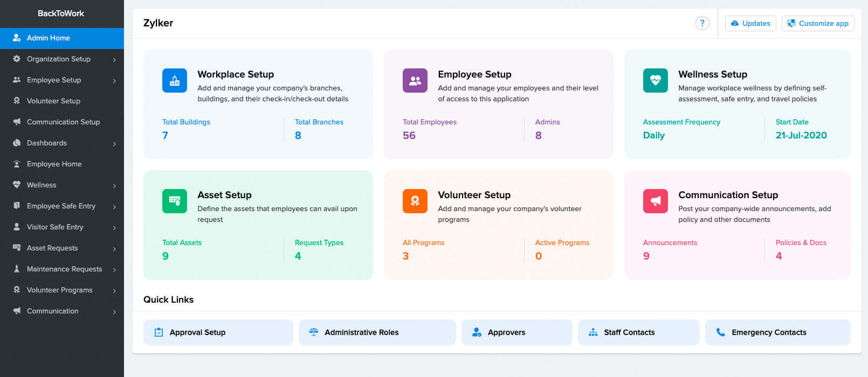The image size is (868, 377).
Task: Click the red Communication Setup megaphone icon
Action: click(x=655, y=201)
